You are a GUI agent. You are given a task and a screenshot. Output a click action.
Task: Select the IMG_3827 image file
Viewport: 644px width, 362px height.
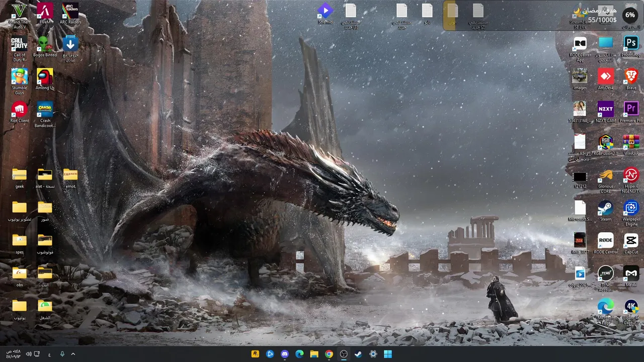coord(580,244)
